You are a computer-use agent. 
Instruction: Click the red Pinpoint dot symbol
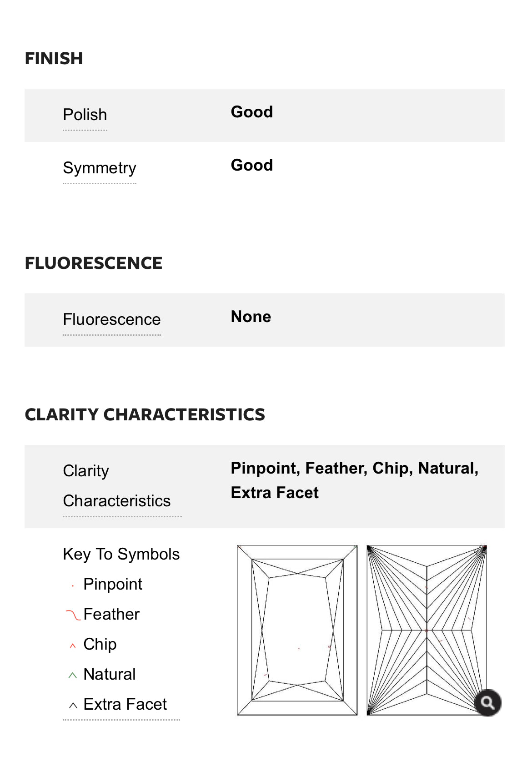(73, 586)
